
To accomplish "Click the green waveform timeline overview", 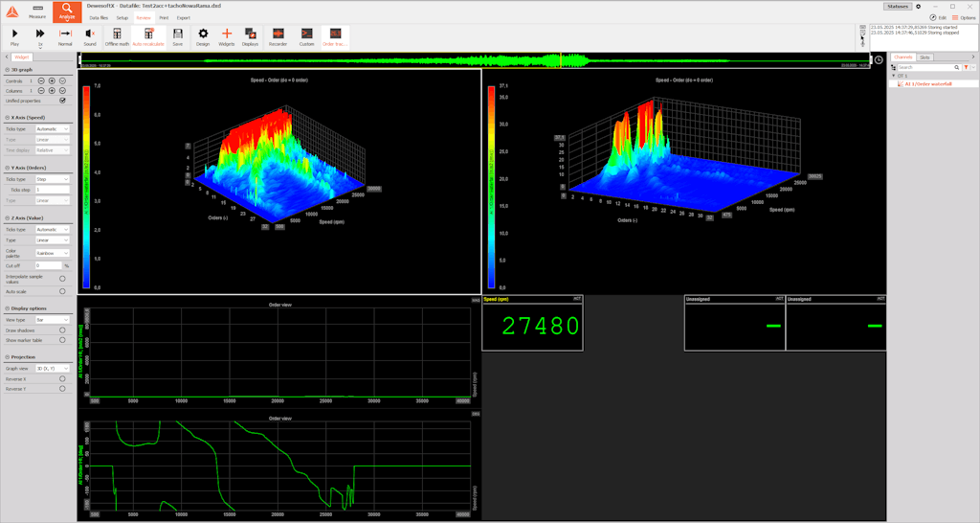I will pos(477,60).
